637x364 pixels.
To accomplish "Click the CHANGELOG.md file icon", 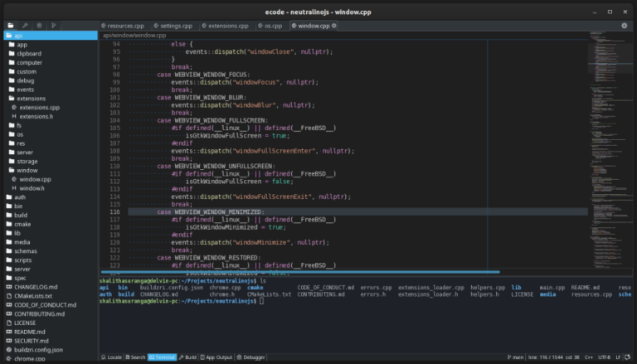I will click(9, 287).
